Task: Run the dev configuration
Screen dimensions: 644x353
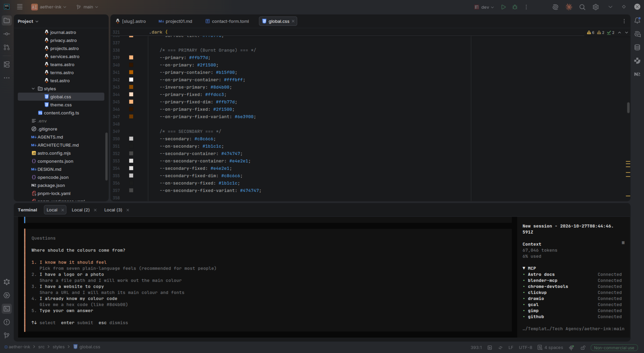Action: (x=503, y=7)
